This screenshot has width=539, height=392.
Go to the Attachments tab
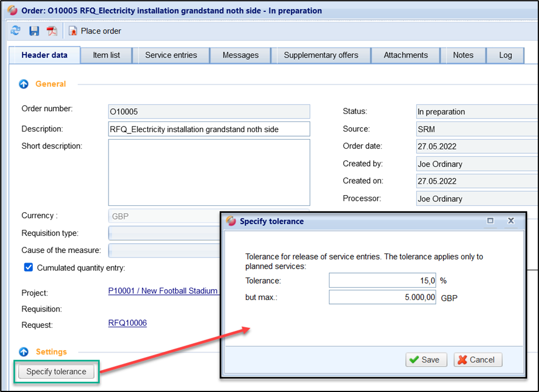coord(406,55)
